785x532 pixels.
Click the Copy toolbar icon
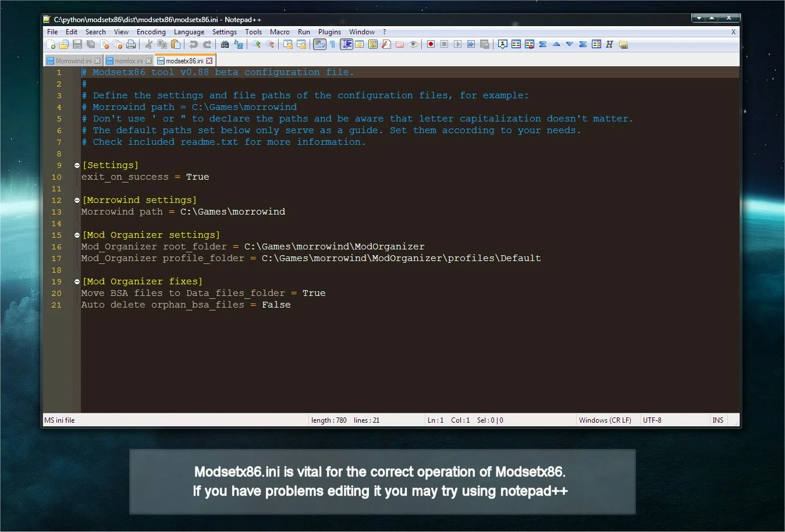coord(162,44)
